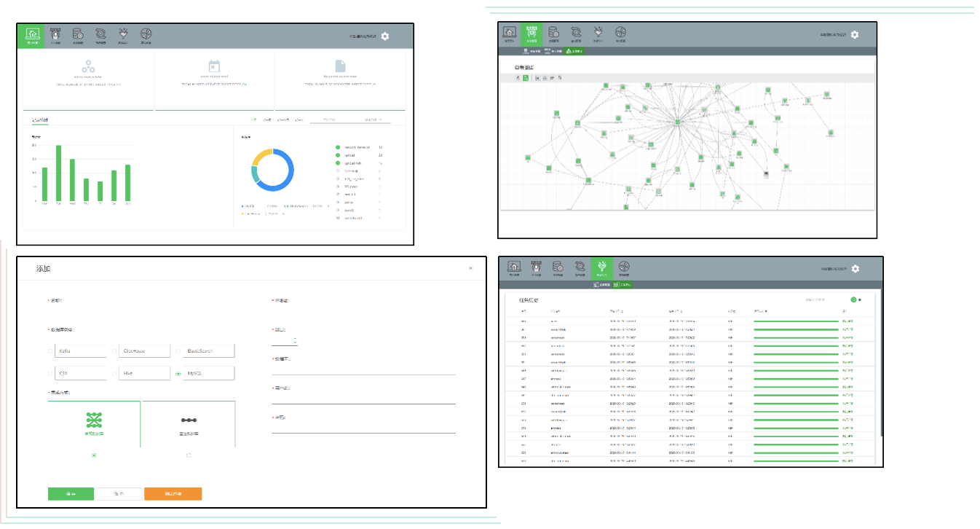Click the funnel data import icon in dashboard header
980x529 pixels.
[x=123, y=35]
